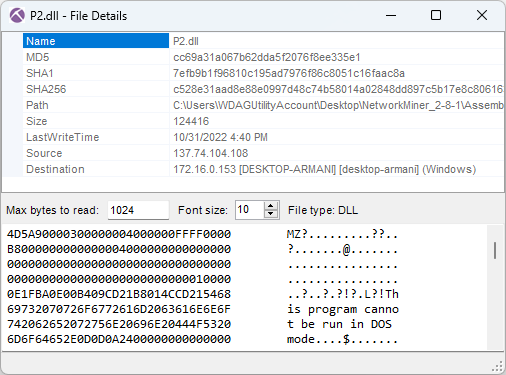Click ASCII text 'mode....$'
This screenshot has height=375, width=506.
point(342,339)
